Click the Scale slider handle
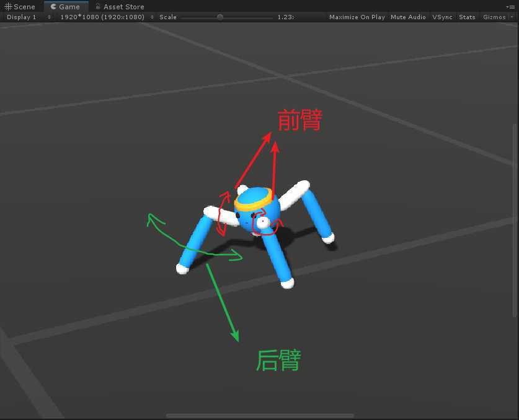Viewport: 519px width, 420px height. (220, 17)
